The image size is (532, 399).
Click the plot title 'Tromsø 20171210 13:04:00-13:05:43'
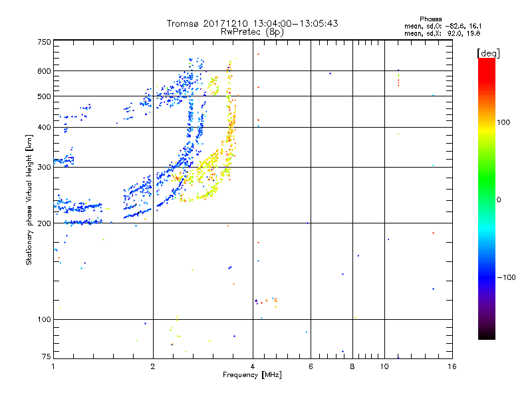(x=253, y=23)
